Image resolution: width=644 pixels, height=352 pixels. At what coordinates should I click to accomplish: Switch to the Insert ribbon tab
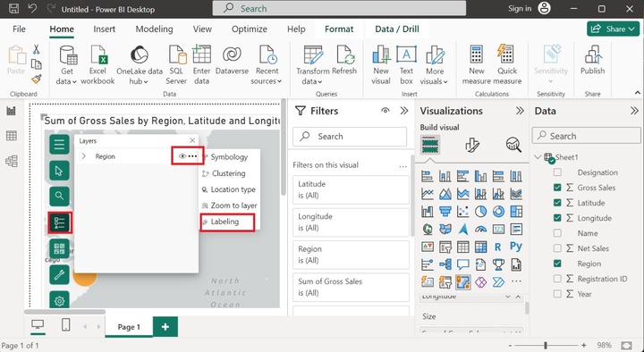[x=105, y=29]
